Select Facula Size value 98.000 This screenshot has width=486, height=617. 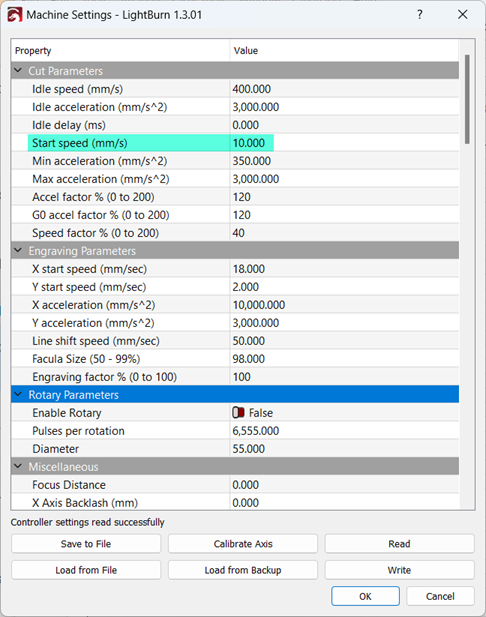pos(249,359)
